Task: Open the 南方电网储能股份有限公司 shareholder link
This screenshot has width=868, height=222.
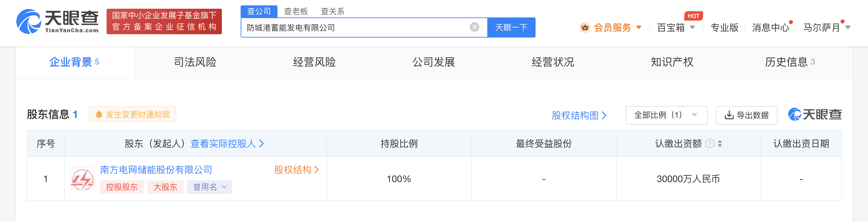Action: (156, 170)
